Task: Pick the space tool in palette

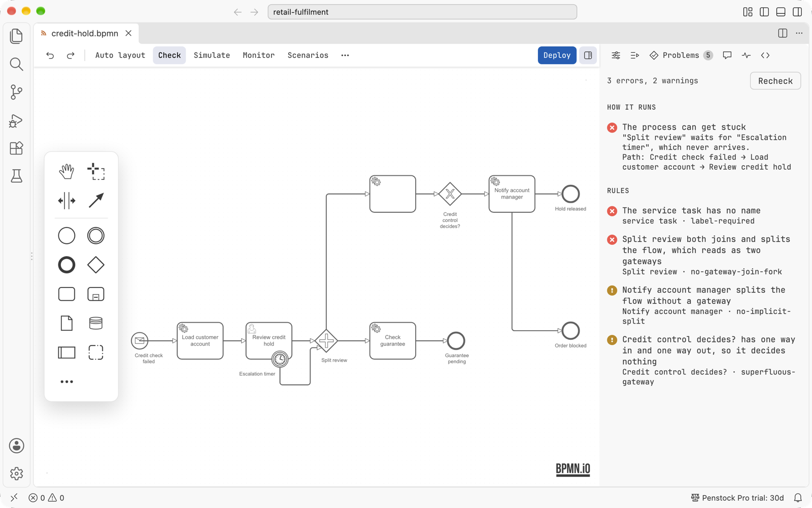Action: click(66, 201)
